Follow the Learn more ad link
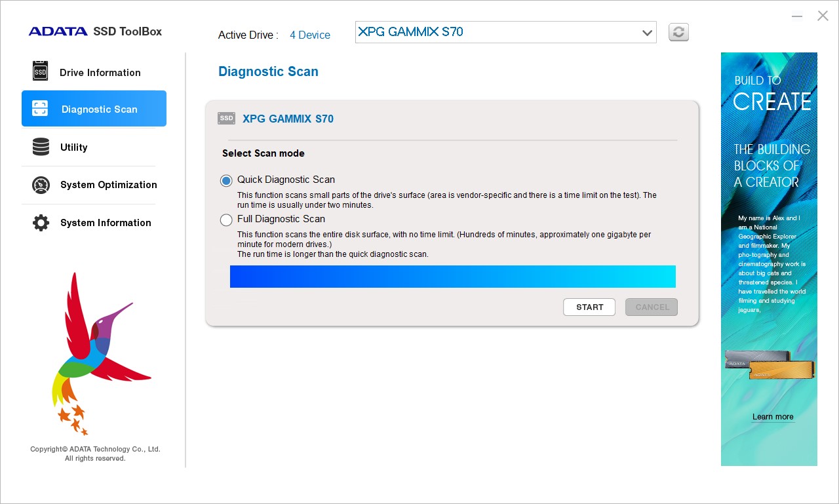 point(772,417)
